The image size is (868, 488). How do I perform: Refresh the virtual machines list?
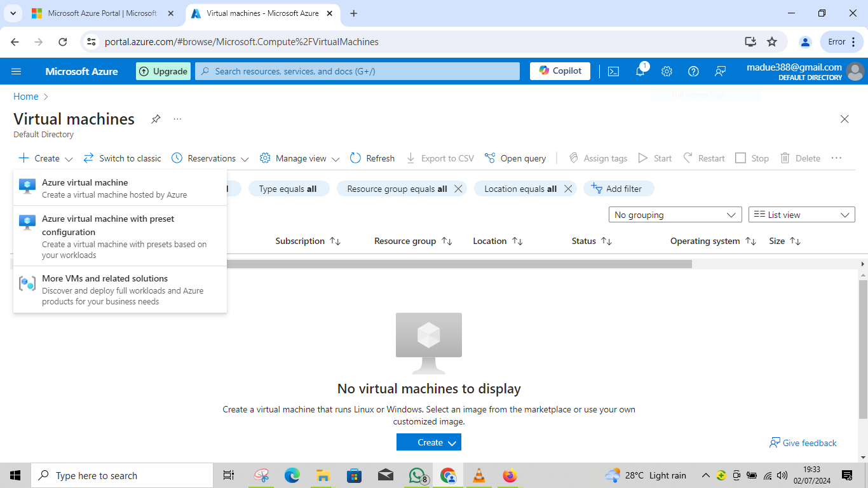pyautogui.click(x=372, y=158)
